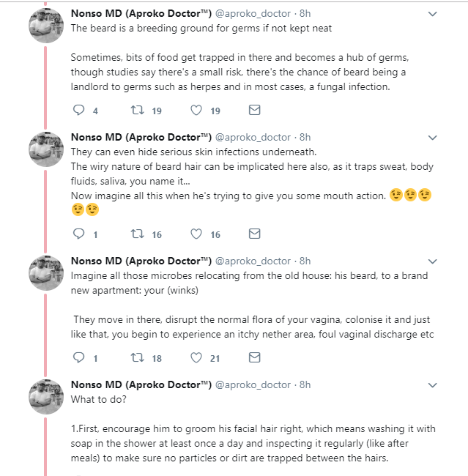This screenshot has height=476, width=468.
Task: Reply to the beard breeding ground tweet
Action: pos(80,111)
